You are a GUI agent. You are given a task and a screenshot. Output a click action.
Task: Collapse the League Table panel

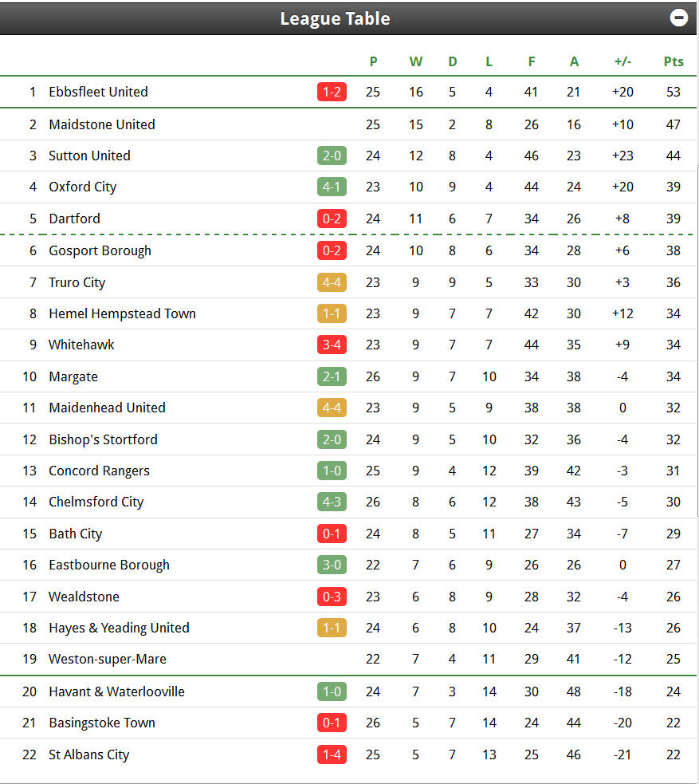tap(678, 18)
